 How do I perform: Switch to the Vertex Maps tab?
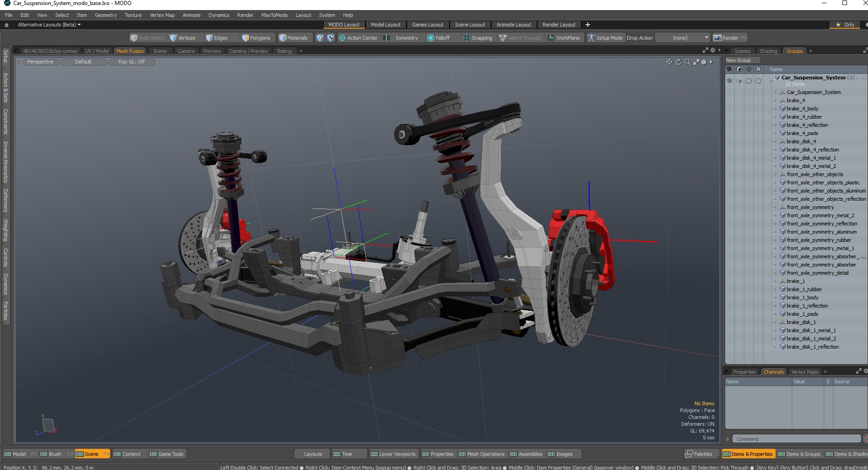click(805, 372)
